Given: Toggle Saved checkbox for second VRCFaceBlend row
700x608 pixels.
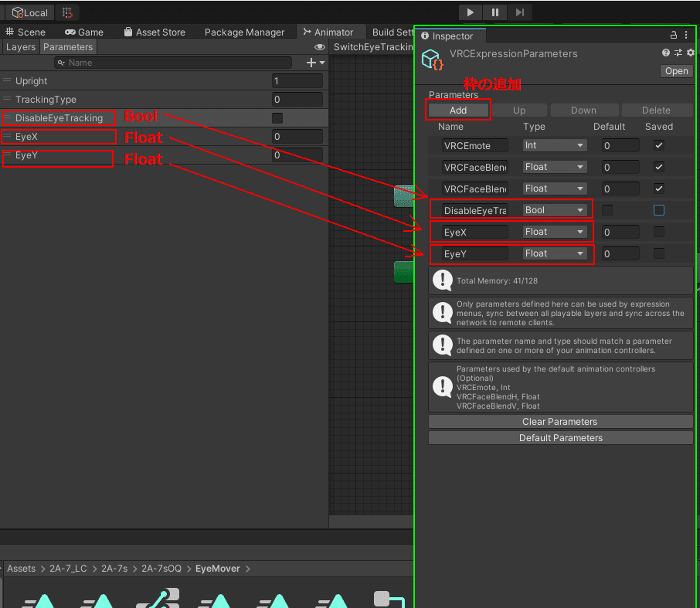Looking at the screenshot, I should click(658, 189).
